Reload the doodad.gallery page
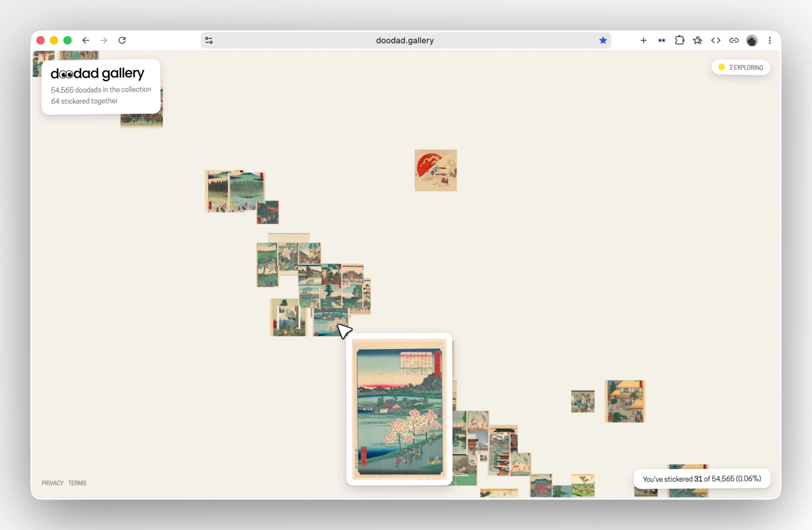Image resolution: width=812 pixels, height=530 pixels. [x=122, y=40]
